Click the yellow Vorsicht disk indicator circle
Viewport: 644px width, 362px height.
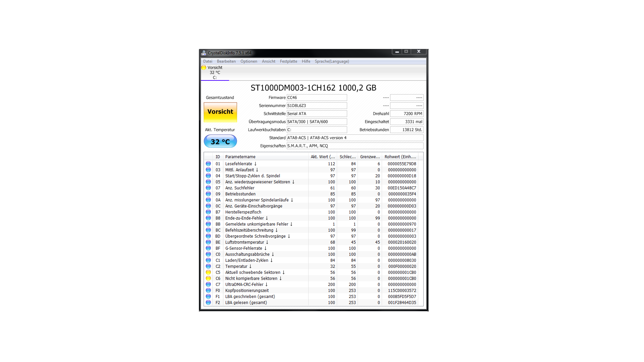click(x=204, y=68)
